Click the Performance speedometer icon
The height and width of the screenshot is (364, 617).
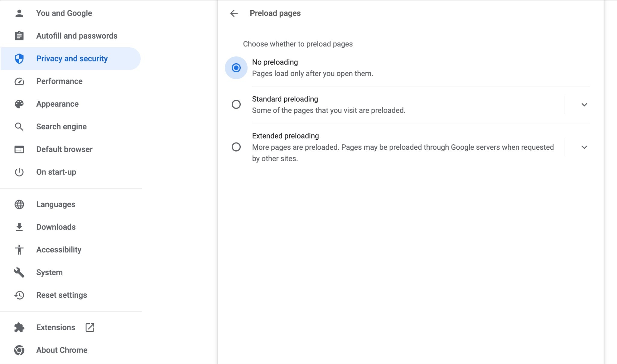click(x=19, y=81)
